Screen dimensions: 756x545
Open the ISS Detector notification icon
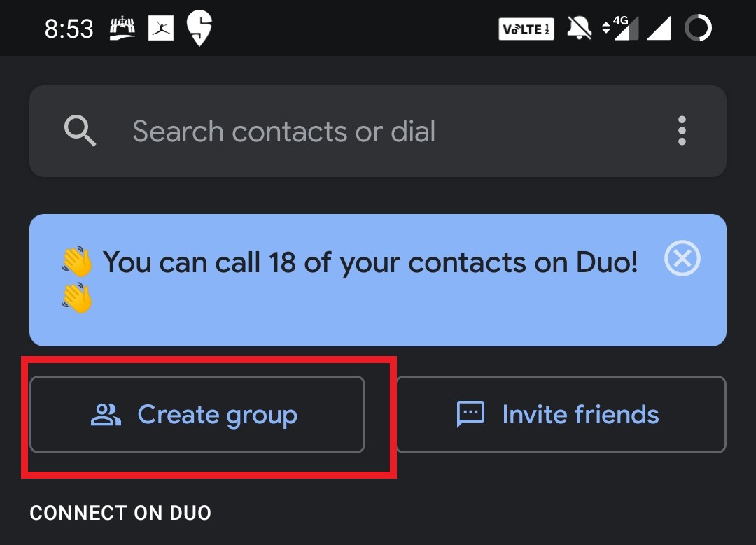point(122,28)
